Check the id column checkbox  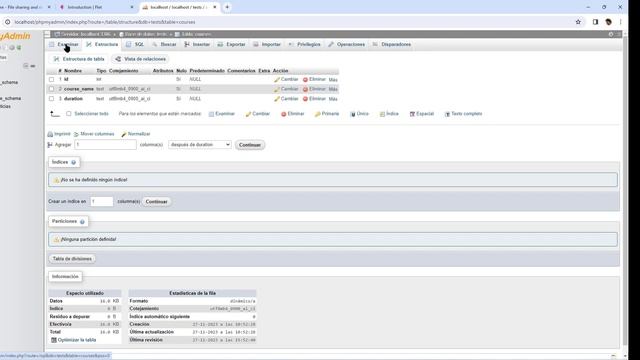click(x=51, y=79)
